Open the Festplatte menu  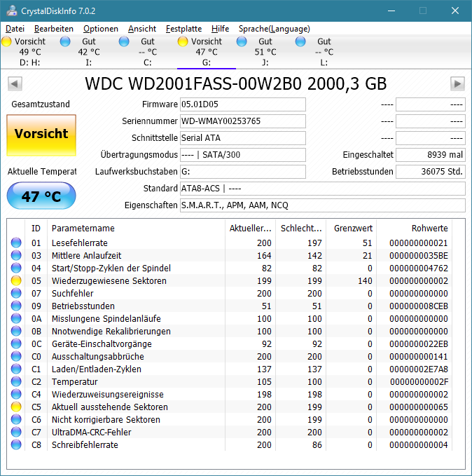pos(183,29)
